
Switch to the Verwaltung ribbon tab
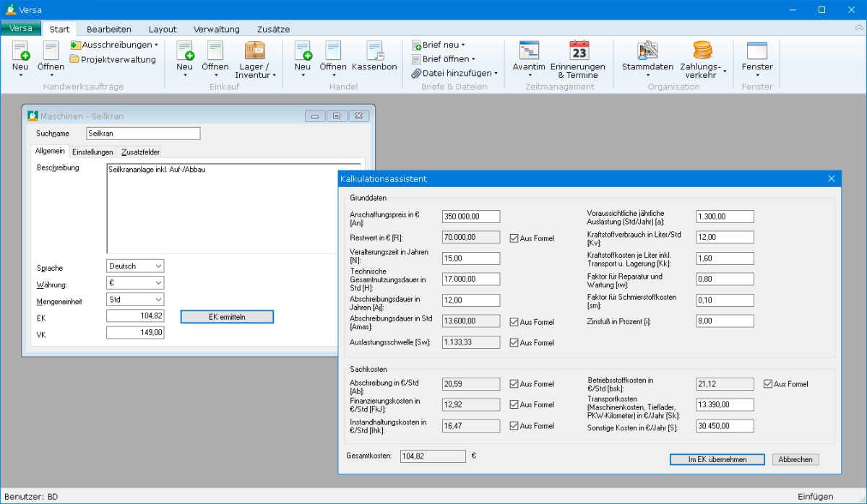(x=216, y=30)
